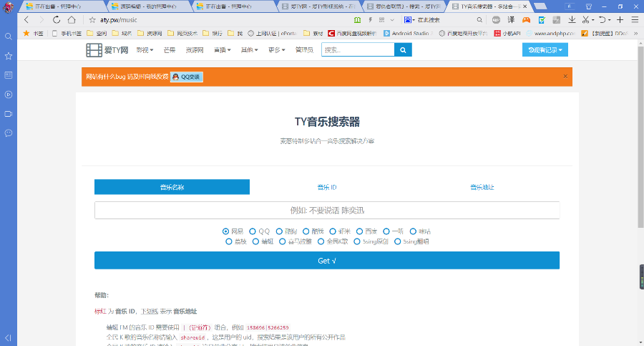This screenshot has width=644, height=346.
Task: Open the 上网认证 ePortal bookmark
Action: (272, 34)
